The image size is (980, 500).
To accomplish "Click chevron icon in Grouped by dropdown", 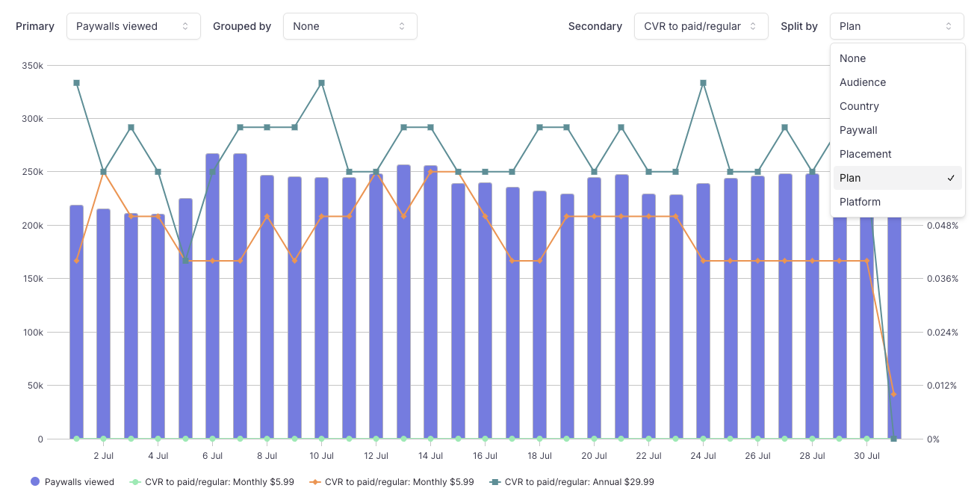I will [x=402, y=26].
